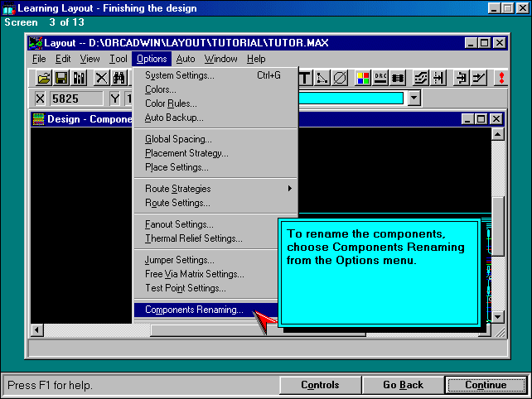The height and width of the screenshot is (399, 532).
Task: Open the color settings grid icon
Action: point(362,78)
